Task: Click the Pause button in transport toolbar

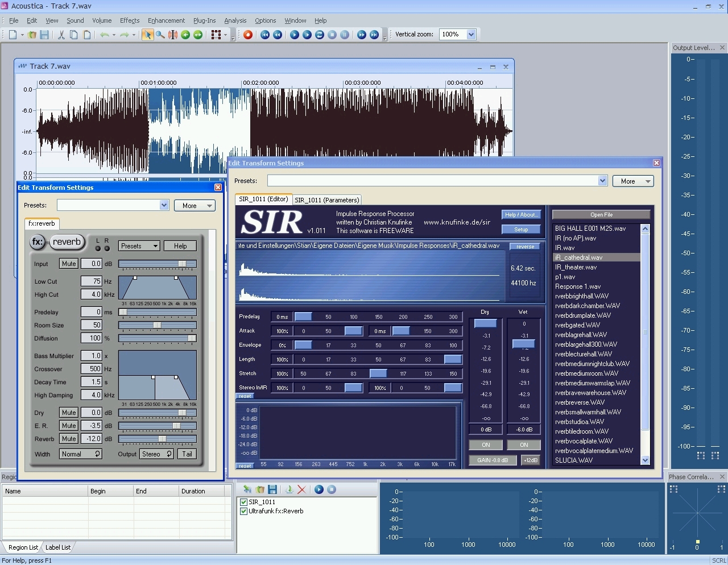Action: [345, 35]
